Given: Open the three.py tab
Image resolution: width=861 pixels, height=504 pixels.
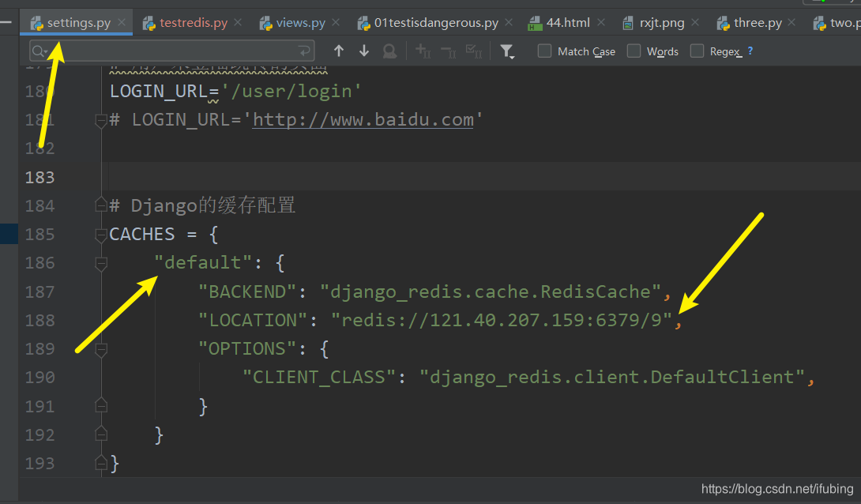Looking at the screenshot, I should (x=758, y=22).
